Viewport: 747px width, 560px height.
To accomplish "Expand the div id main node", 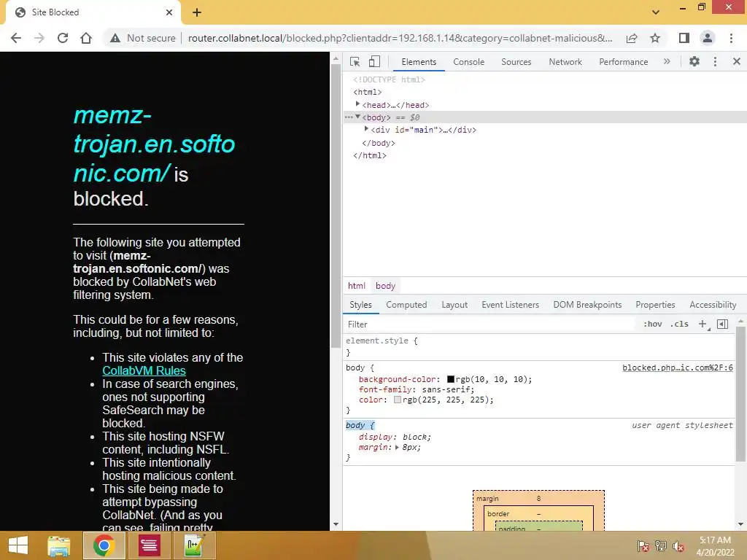I will point(366,129).
